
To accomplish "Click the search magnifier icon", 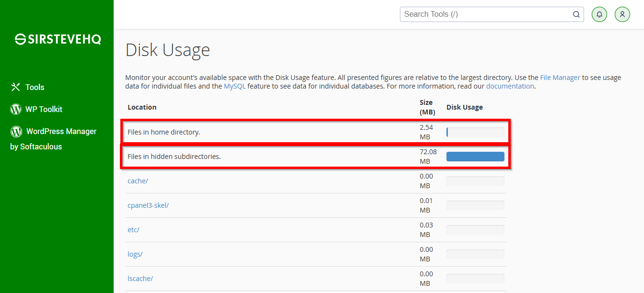I will pyautogui.click(x=576, y=14).
